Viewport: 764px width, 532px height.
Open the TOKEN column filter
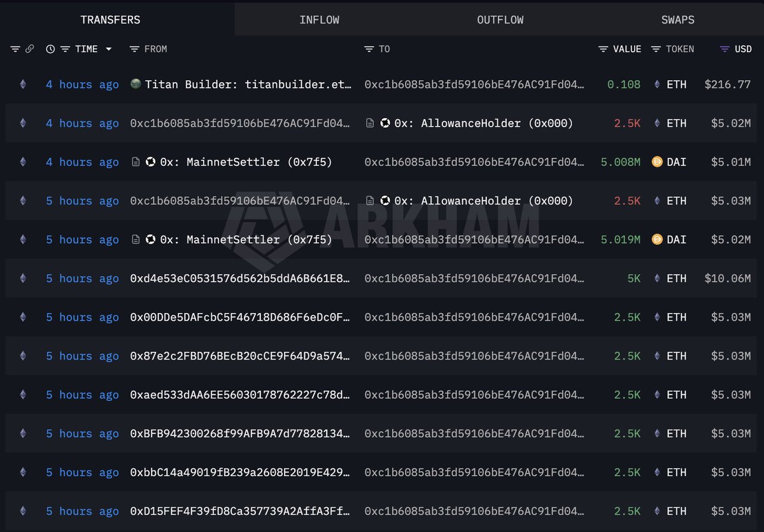coord(656,49)
